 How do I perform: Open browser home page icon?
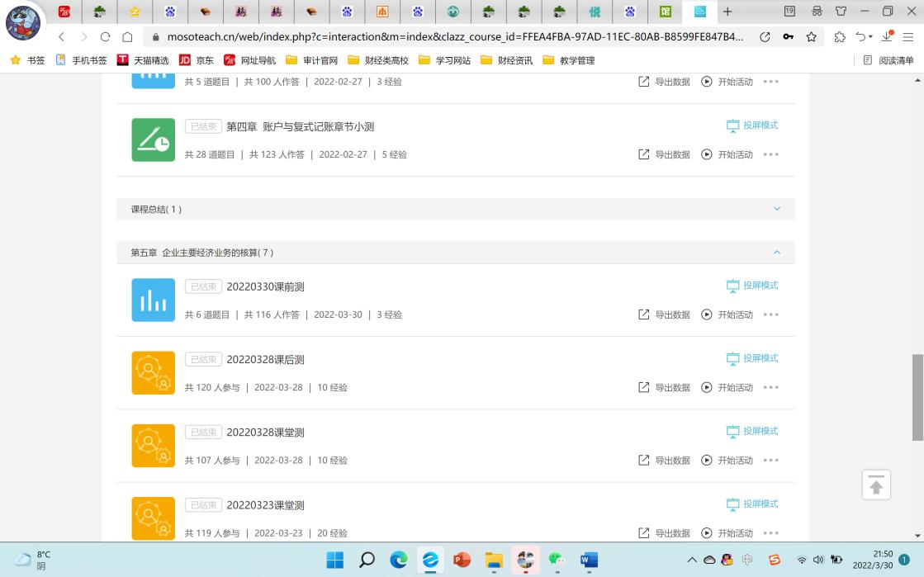(127, 37)
